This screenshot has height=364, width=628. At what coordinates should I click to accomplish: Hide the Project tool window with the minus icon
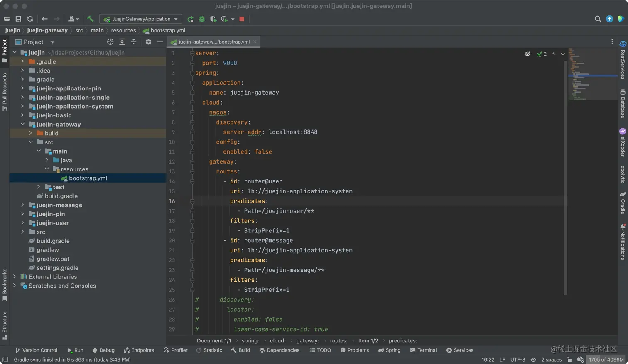tap(160, 42)
